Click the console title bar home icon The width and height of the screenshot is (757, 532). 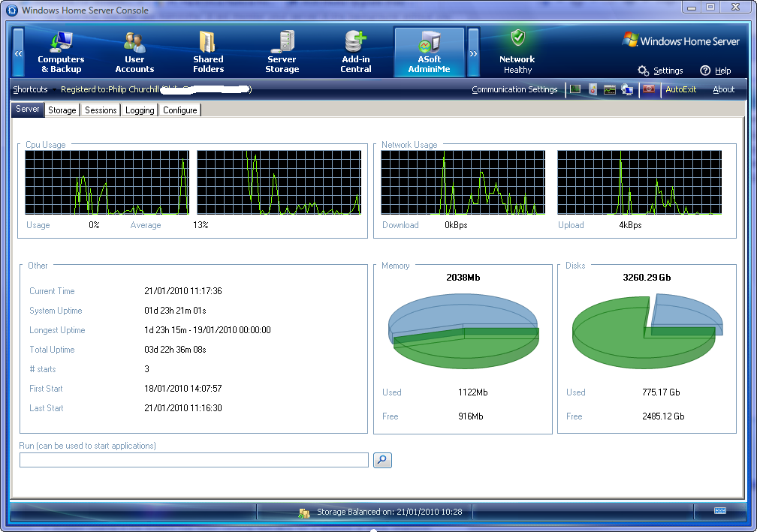point(11,10)
